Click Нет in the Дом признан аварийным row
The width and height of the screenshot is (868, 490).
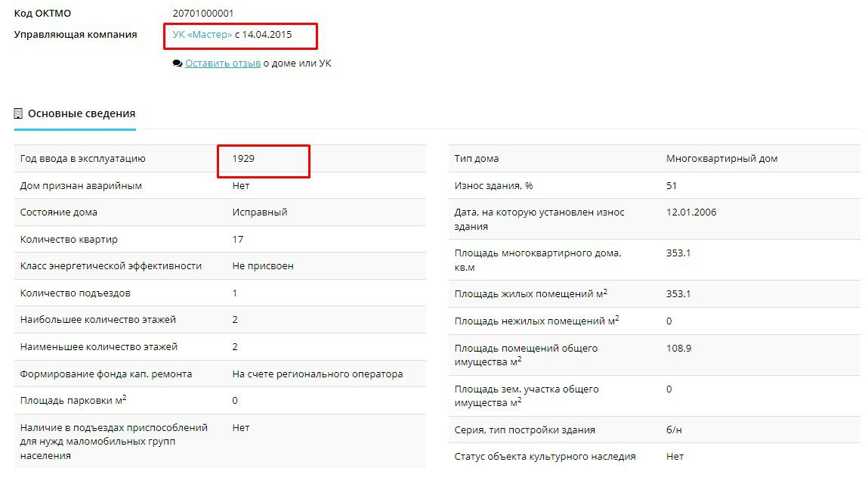(241, 185)
